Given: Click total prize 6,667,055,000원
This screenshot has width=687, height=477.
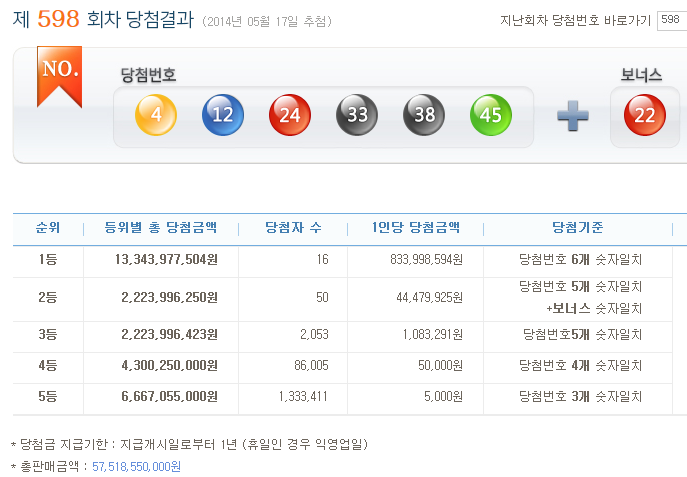Looking at the screenshot, I should tap(170, 397).
